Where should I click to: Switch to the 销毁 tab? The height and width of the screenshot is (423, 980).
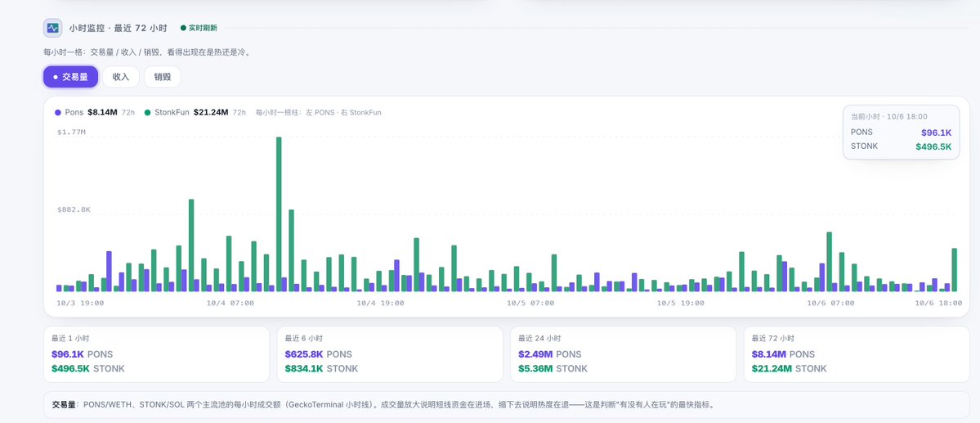(163, 77)
